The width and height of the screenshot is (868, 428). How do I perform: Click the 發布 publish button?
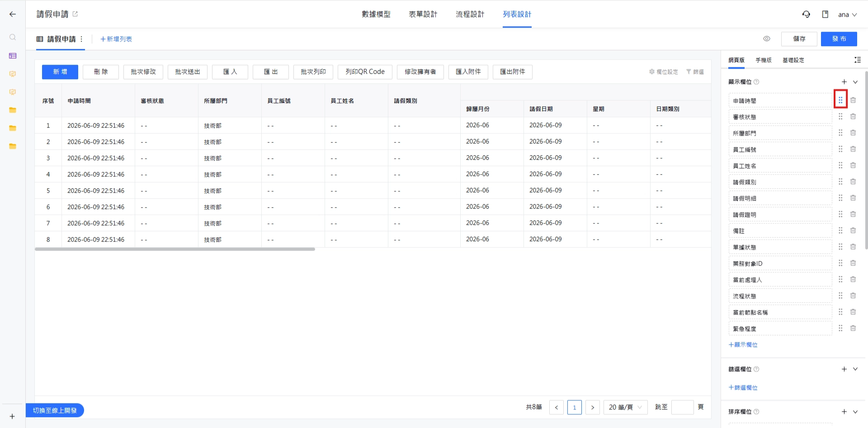(839, 39)
